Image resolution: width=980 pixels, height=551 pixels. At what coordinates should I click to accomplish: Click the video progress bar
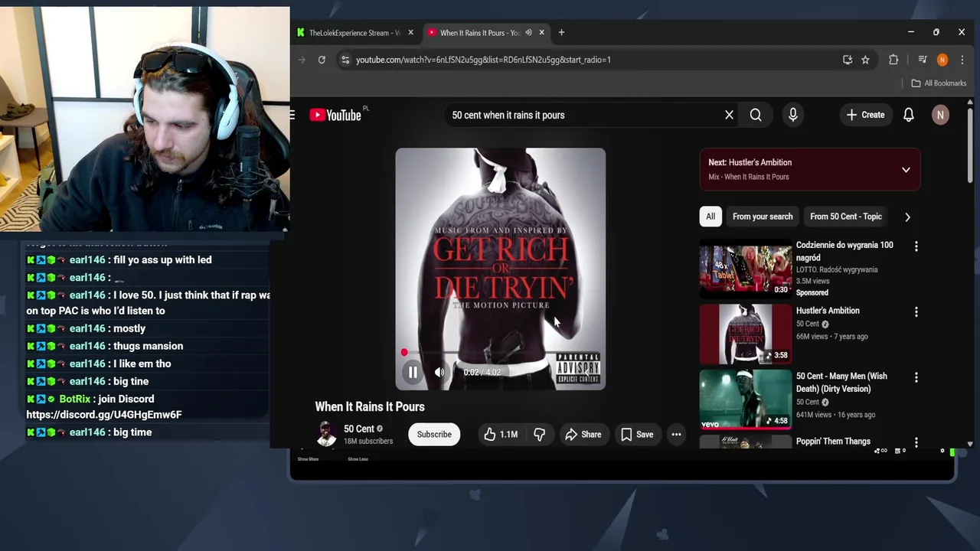pos(501,353)
